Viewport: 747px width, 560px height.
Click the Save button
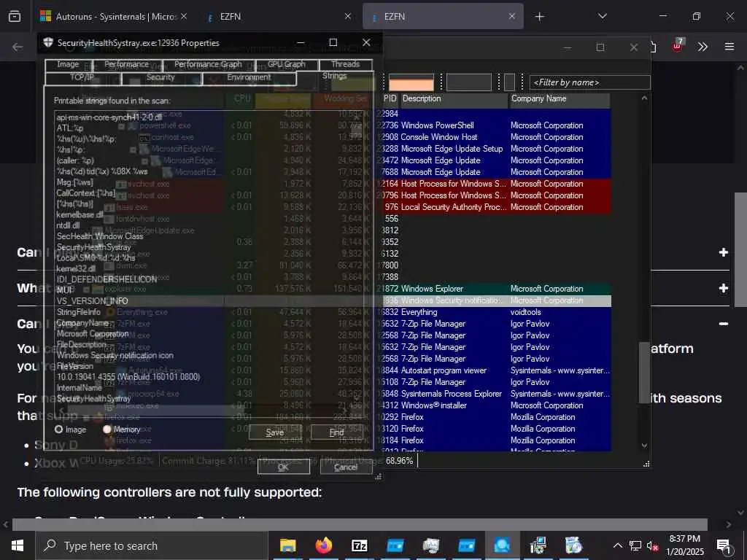pyautogui.click(x=275, y=432)
